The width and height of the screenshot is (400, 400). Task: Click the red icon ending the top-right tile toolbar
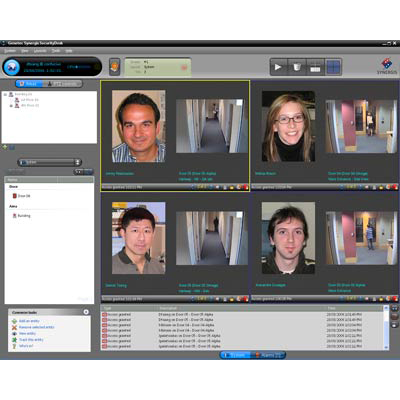(395, 187)
